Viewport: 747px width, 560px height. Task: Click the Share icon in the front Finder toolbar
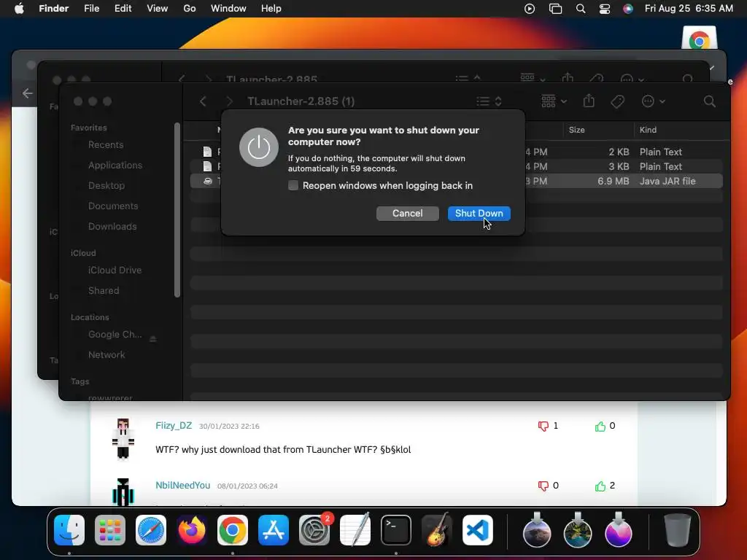(x=589, y=101)
